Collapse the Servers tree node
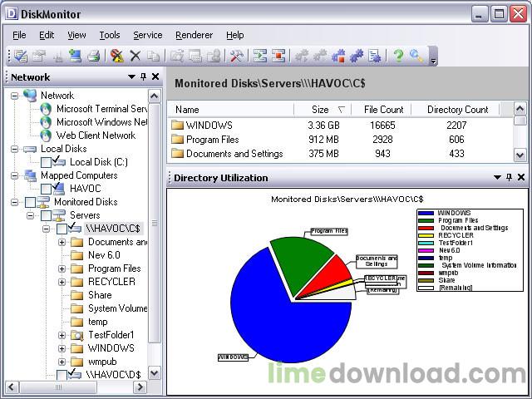 click(31, 215)
